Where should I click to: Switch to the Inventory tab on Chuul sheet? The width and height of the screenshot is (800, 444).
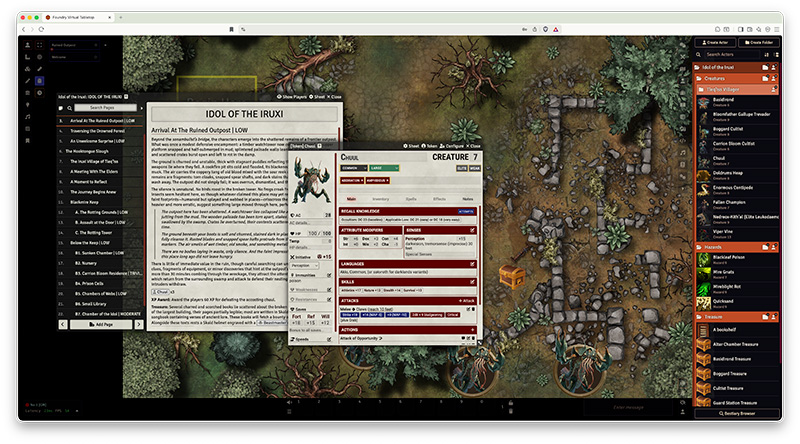click(382, 199)
